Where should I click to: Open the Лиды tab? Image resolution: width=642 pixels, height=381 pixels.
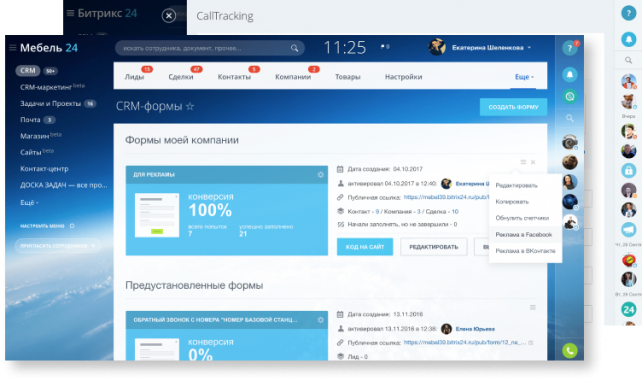point(134,77)
